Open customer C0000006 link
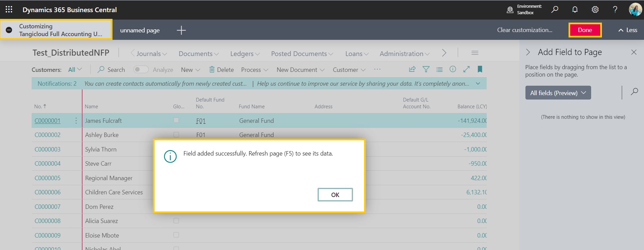 click(x=47, y=192)
